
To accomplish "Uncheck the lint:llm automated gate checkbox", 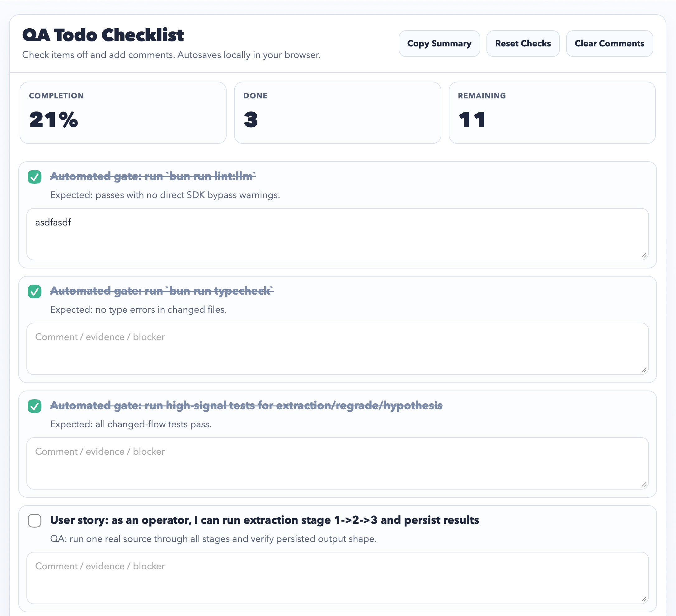I will click(x=35, y=177).
